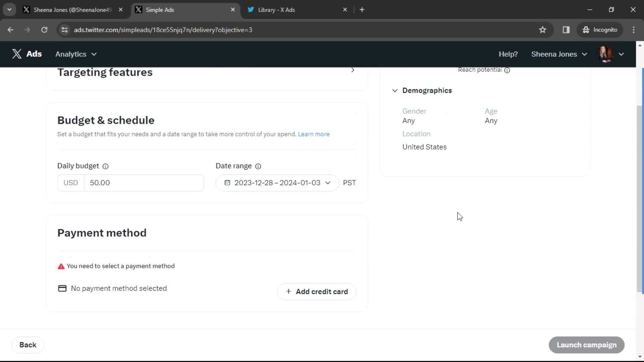644x362 pixels.
Task: Click the credit card icon
Action: [62, 288]
